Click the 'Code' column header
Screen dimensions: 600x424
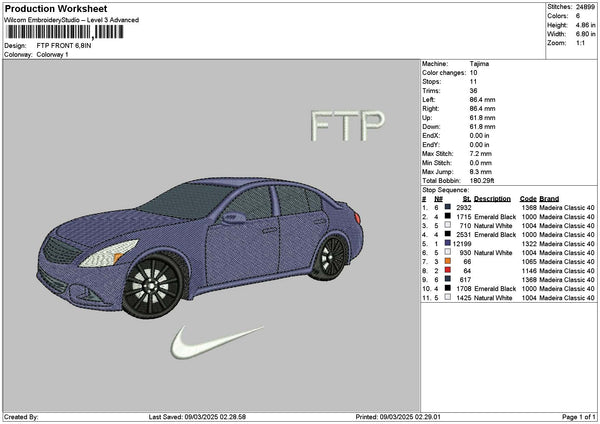(528, 199)
